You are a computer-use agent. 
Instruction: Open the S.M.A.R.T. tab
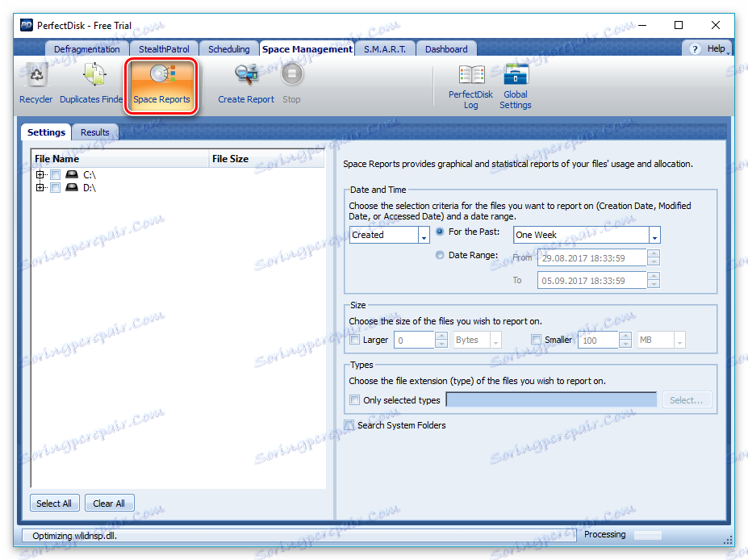[385, 49]
